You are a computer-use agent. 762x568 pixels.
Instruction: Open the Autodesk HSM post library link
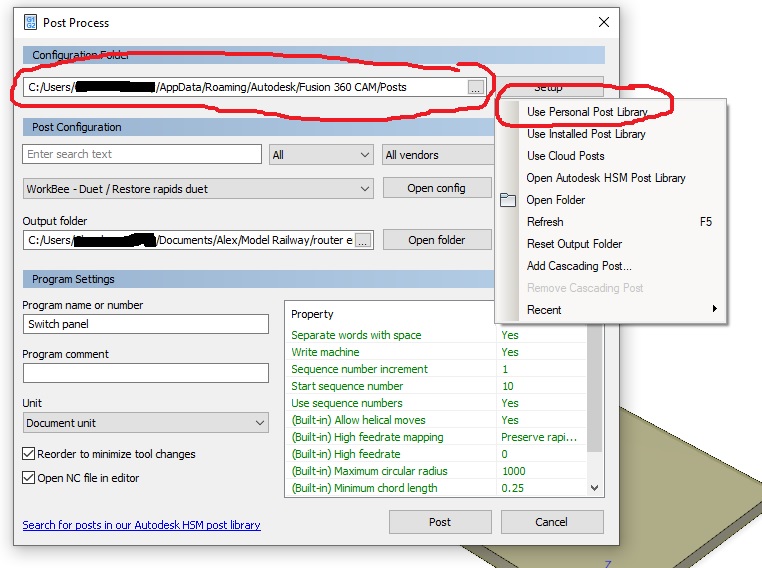(x=141, y=525)
